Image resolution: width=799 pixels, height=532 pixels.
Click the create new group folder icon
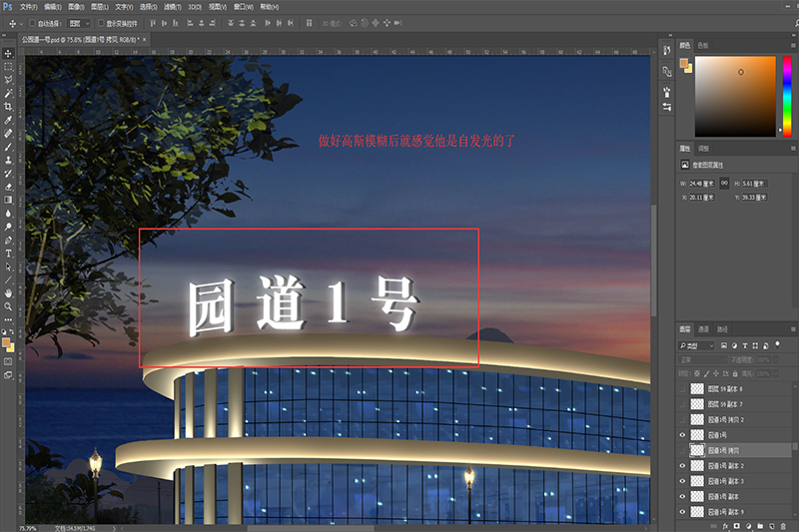(760, 524)
